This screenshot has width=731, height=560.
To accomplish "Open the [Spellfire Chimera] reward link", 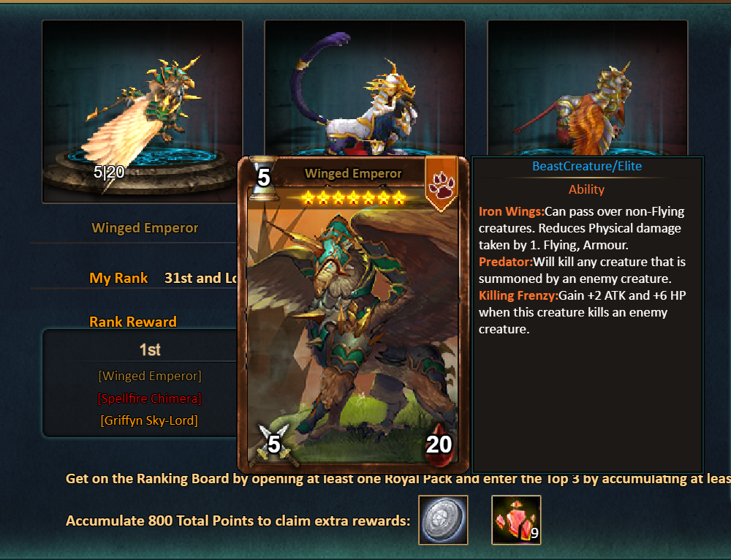I will pyautogui.click(x=149, y=398).
